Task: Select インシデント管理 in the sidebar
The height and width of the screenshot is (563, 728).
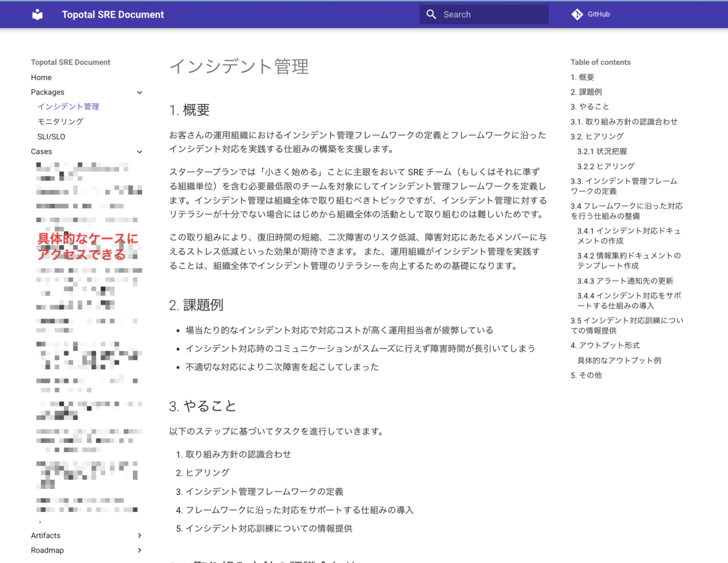Action: 68,106
